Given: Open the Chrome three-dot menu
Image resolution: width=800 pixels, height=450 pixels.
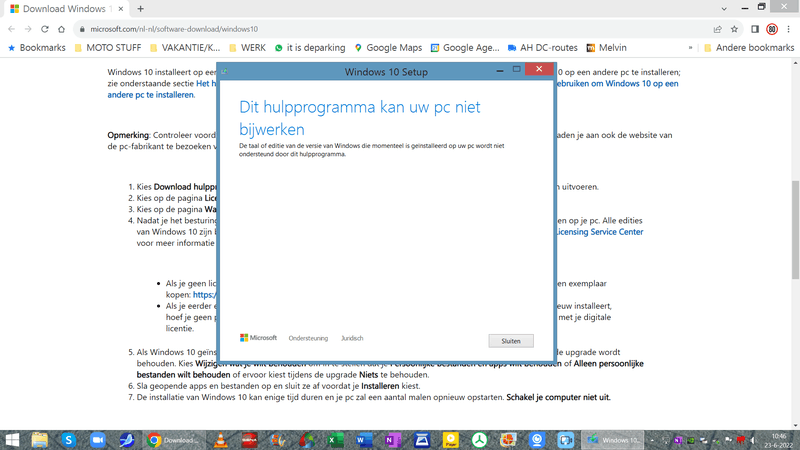Looking at the screenshot, I should click(x=789, y=29).
